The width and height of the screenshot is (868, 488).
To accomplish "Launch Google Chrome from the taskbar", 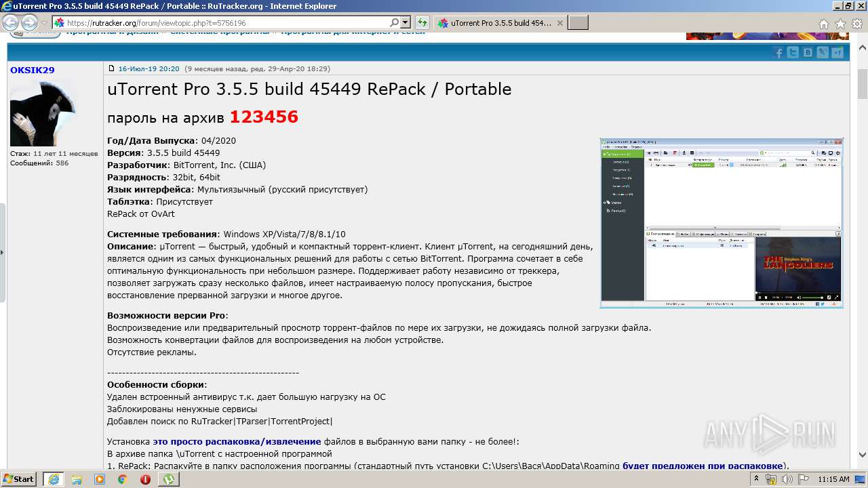I will (x=122, y=479).
